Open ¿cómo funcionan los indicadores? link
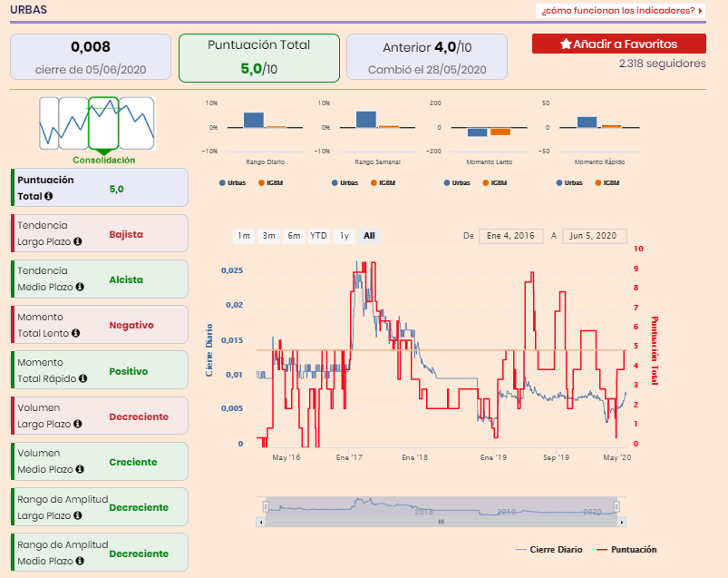The height and width of the screenshot is (578, 728). pos(620,11)
